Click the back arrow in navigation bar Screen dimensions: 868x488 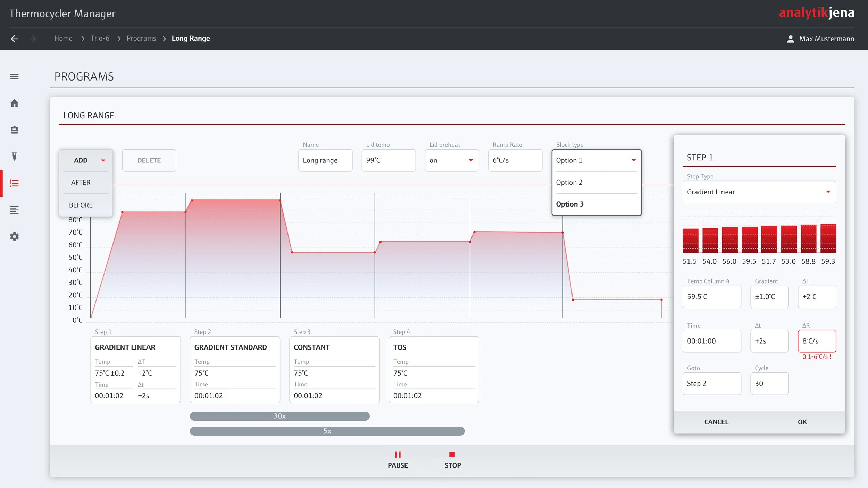pyautogui.click(x=14, y=39)
